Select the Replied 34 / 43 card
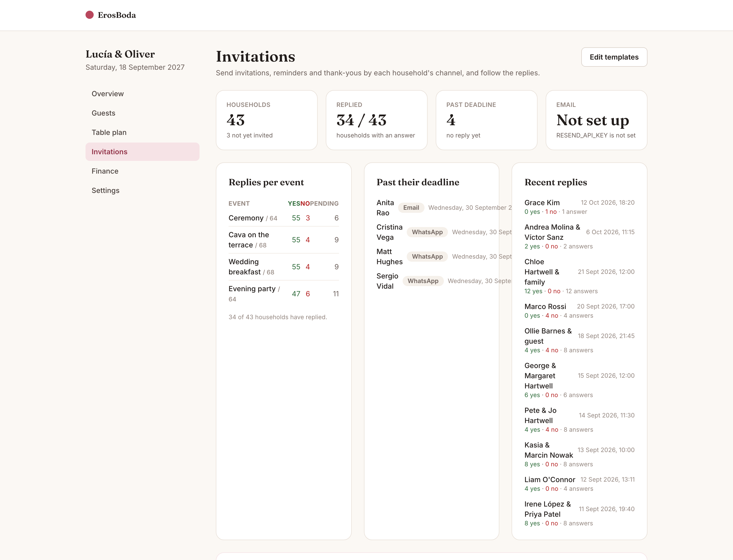733x560 pixels. coord(376,120)
